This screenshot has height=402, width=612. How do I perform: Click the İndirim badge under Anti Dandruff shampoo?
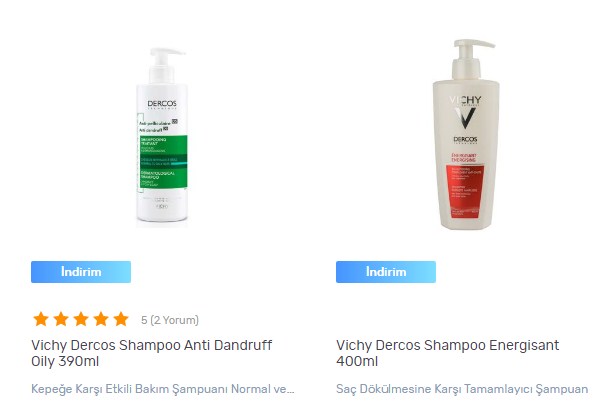[81, 272]
